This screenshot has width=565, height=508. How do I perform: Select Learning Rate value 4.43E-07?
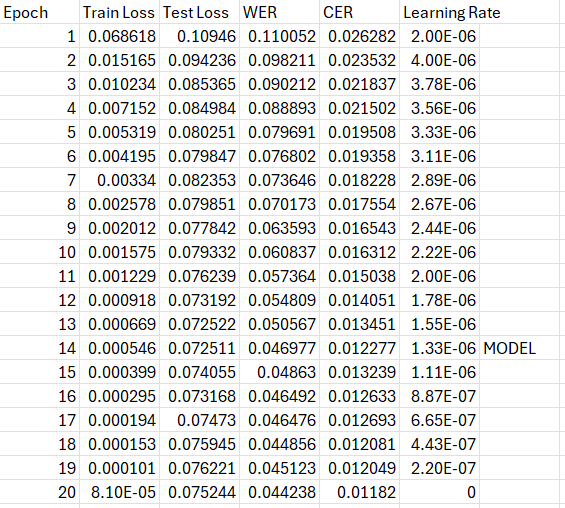(x=439, y=444)
